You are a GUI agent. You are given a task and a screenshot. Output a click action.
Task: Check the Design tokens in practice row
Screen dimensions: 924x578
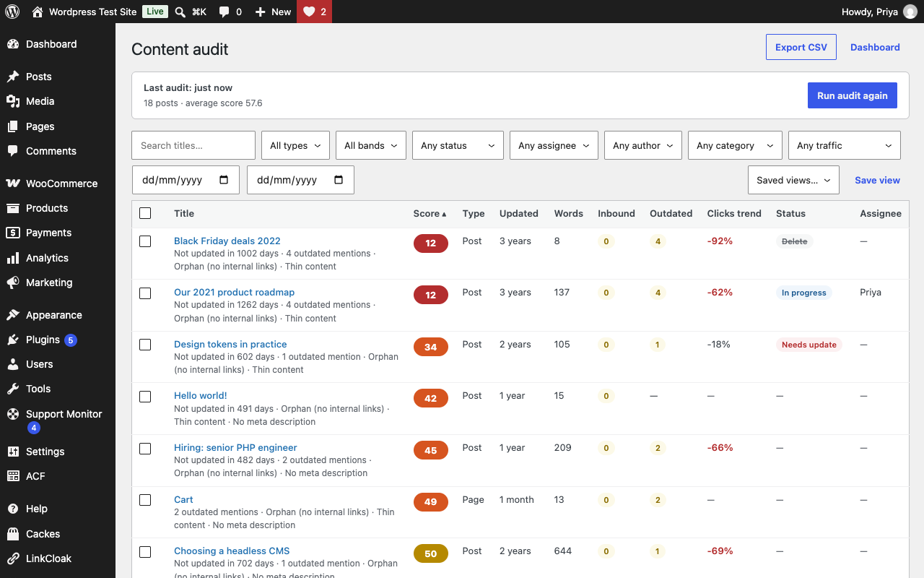(145, 345)
